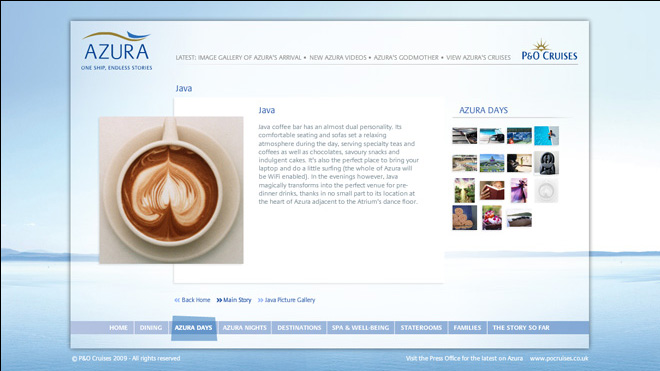The image size is (660, 371).
Task: Click the Azura ship logo
Action: 117,51
